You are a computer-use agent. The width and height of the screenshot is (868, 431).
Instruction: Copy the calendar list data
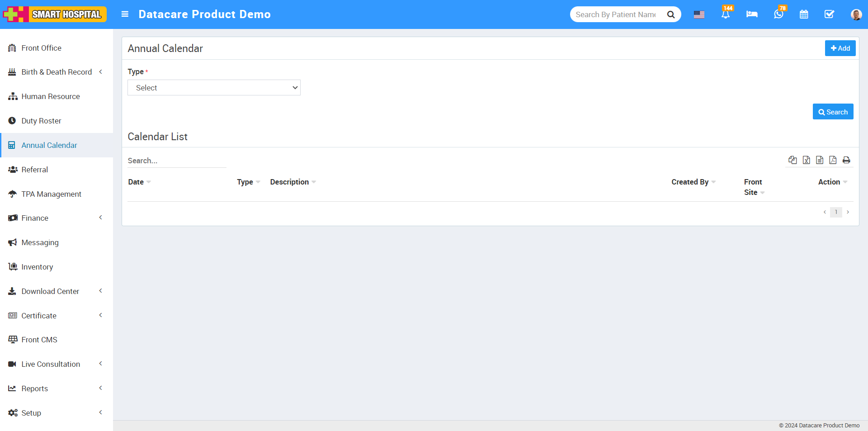(x=793, y=160)
